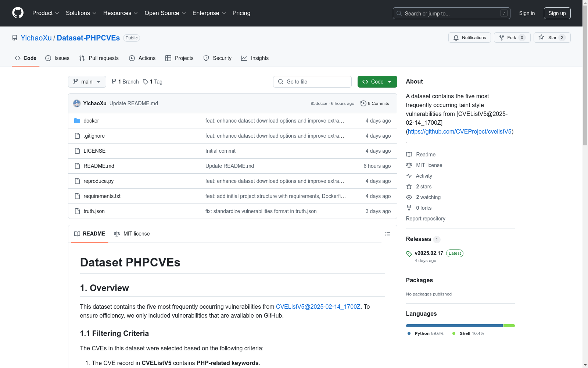Switch to the README tab
The image size is (588, 368).
tap(90, 234)
